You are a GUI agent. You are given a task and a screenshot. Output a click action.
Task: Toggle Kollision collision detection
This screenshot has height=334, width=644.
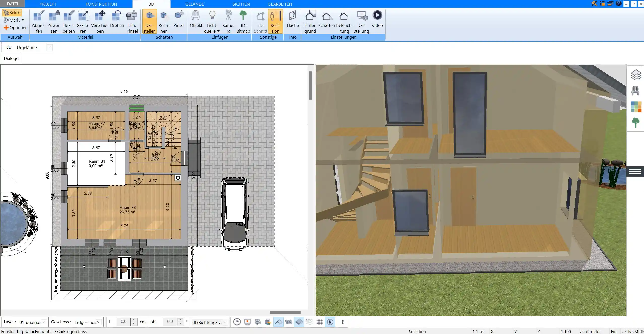click(x=275, y=21)
